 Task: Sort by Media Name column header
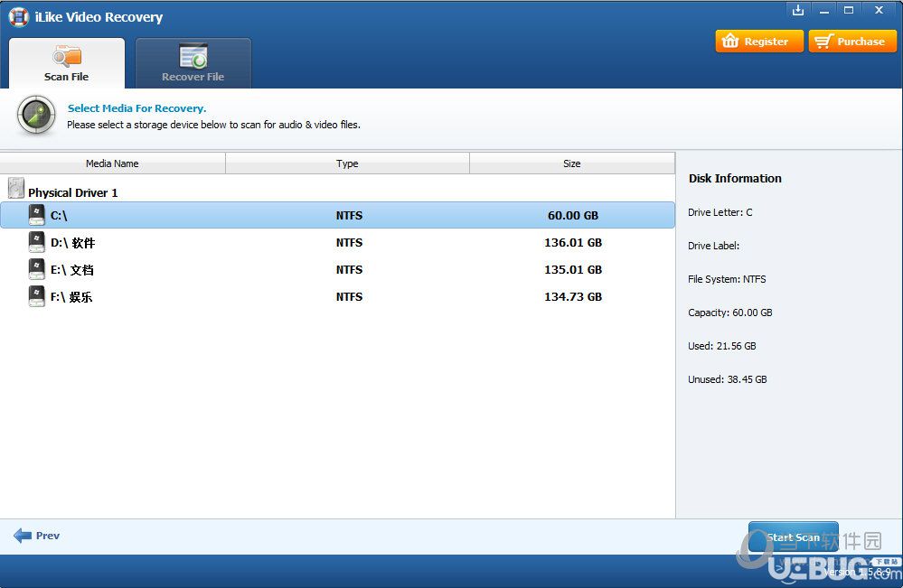pyautogui.click(x=112, y=163)
